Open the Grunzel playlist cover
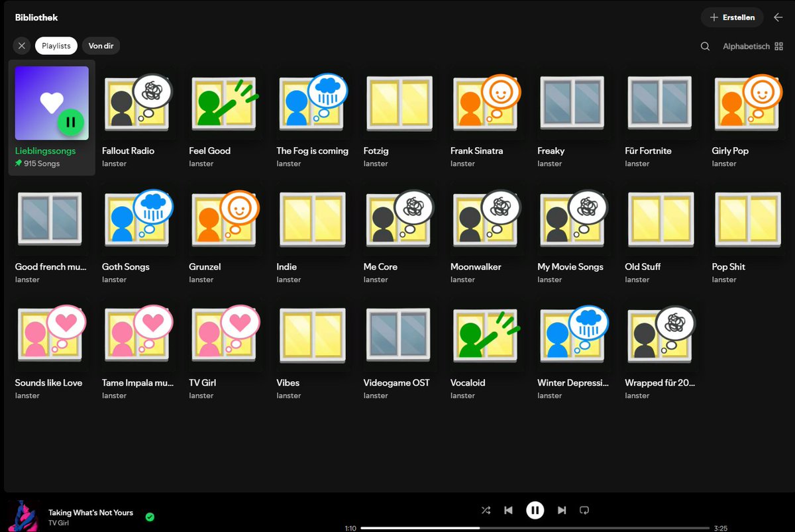This screenshot has width=795, height=532. coord(225,219)
